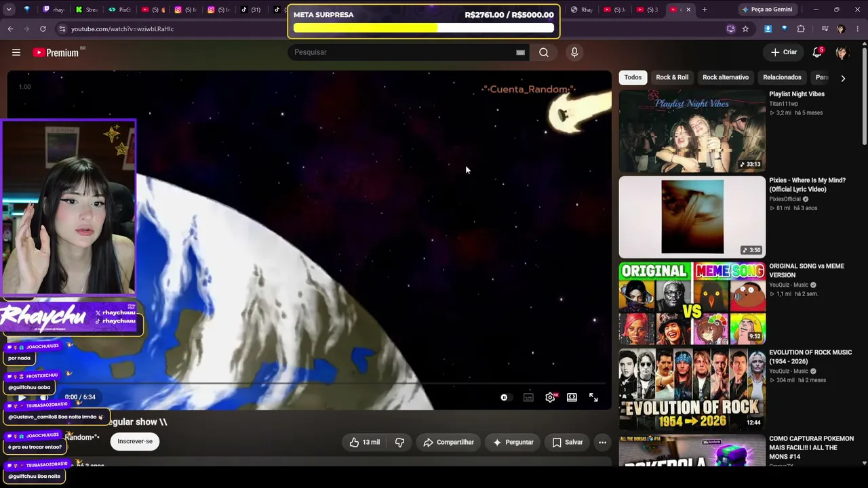Open the video title 'Playlist Night Vibes'
This screenshot has width=868, height=488.
pos(797,94)
